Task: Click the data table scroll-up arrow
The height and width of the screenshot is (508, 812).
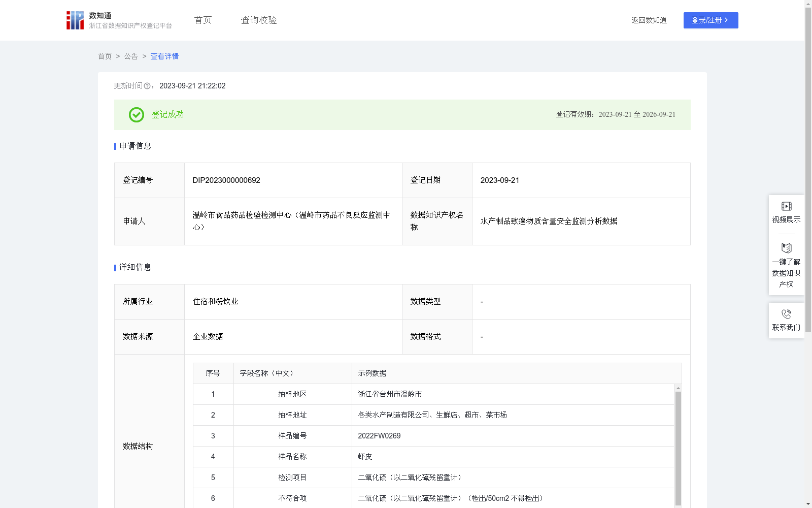Action: coord(678,388)
